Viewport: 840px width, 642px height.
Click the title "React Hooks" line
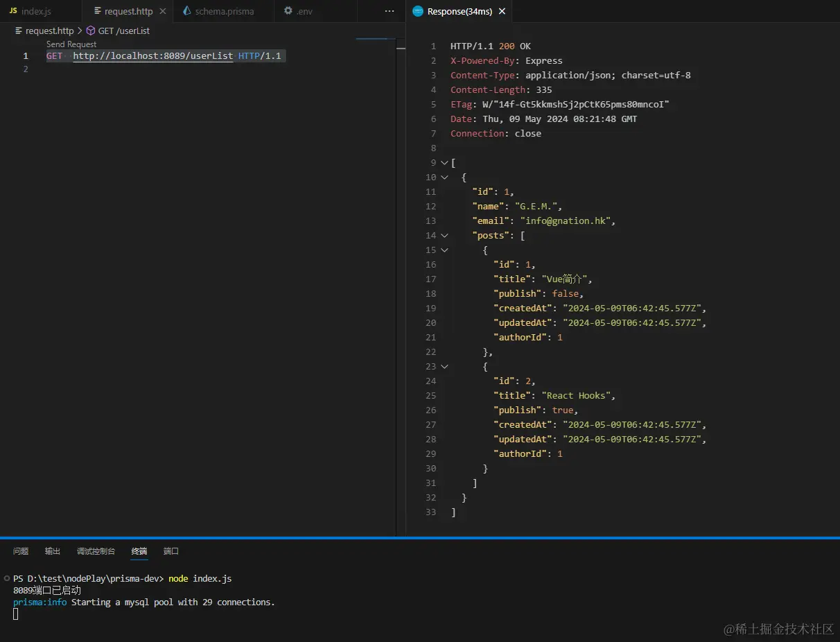pos(554,396)
